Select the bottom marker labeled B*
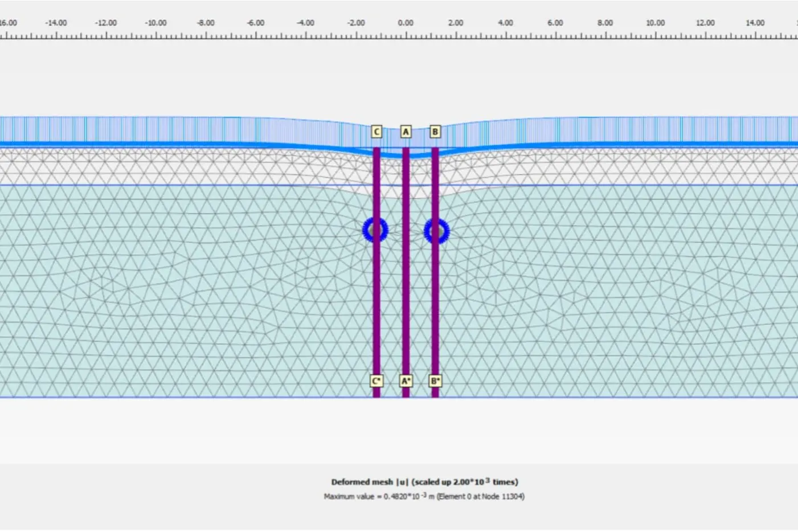Screen dimensions: 798x532 point(435,380)
